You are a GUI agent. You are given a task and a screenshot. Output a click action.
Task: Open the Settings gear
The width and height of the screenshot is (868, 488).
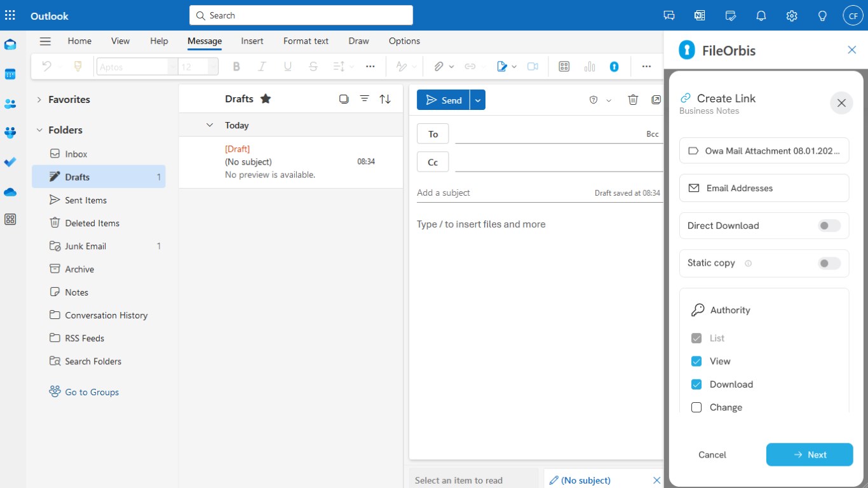coord(792,16)
